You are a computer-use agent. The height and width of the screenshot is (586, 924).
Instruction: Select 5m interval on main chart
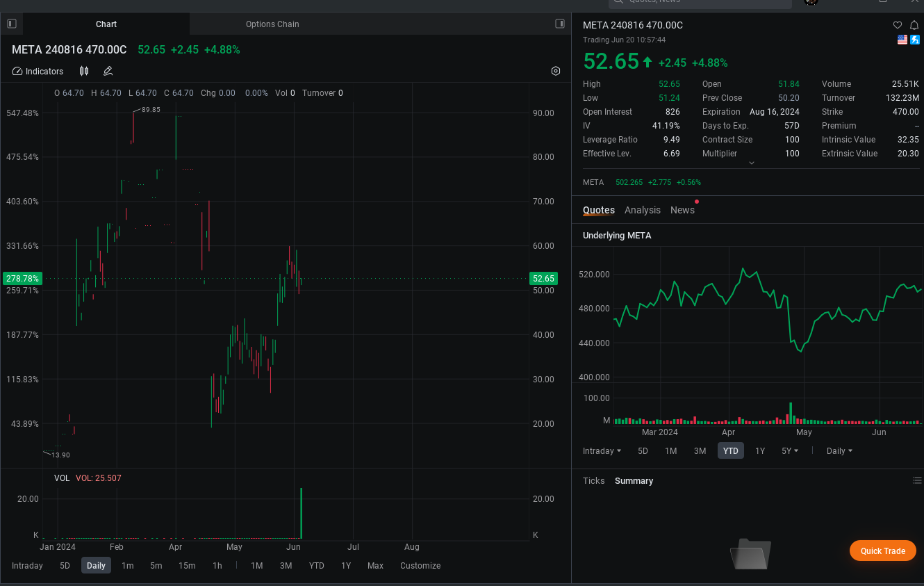pos(156,565)
